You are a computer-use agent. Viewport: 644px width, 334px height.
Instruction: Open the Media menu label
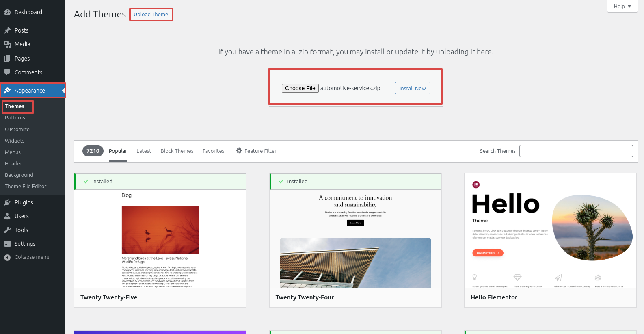pyautogui.click(x=22, y=44)
